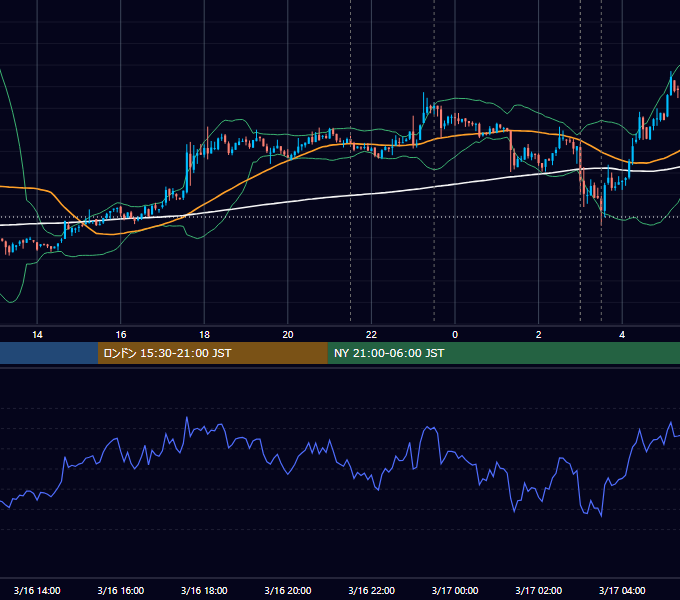Select the NY 21:00-06:00 JST session bar

pos(503,353)
